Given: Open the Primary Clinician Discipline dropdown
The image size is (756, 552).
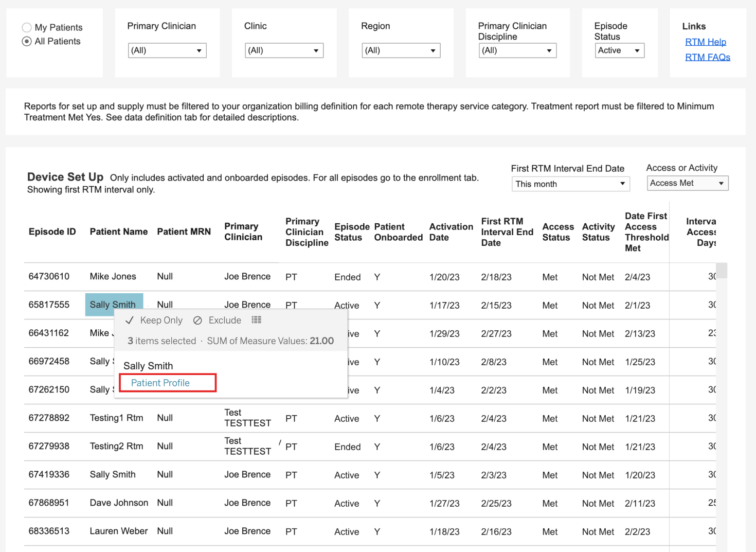Looking at the screenshot, I should (x=518, y=50).
